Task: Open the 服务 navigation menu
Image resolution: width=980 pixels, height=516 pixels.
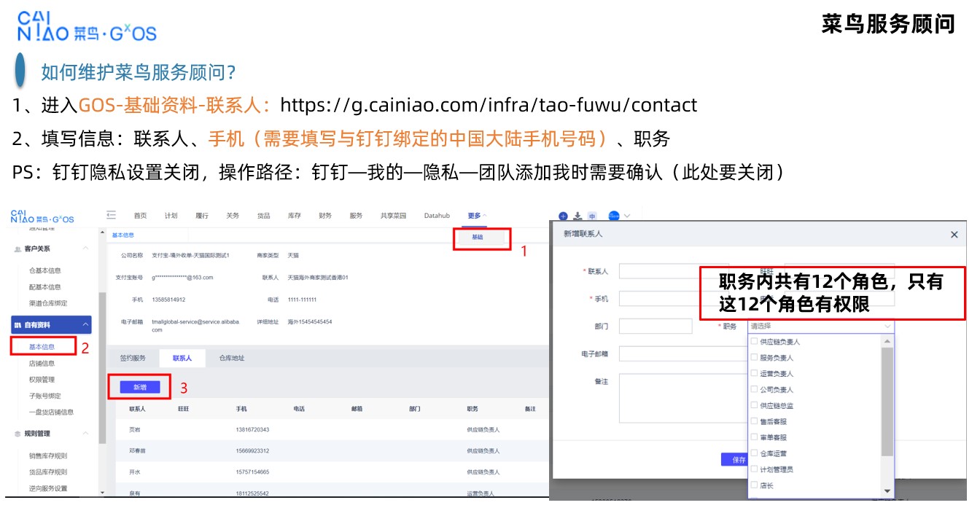Action: coord(356,216)
